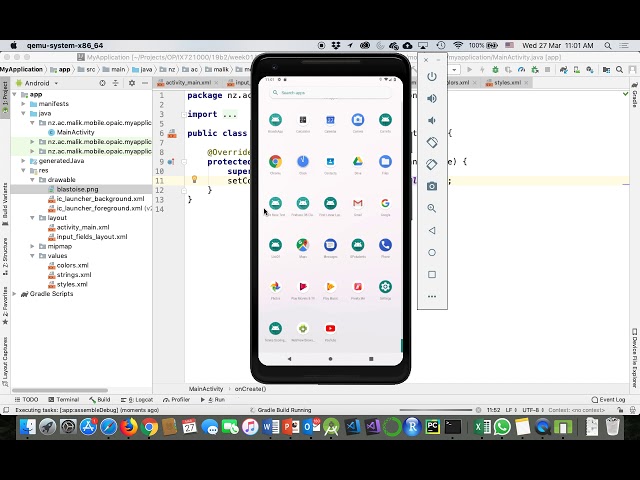The width and height of the screenshot is (640, 480).
Task: Select blastoise.png in project tree
Action: pos(77,189)
